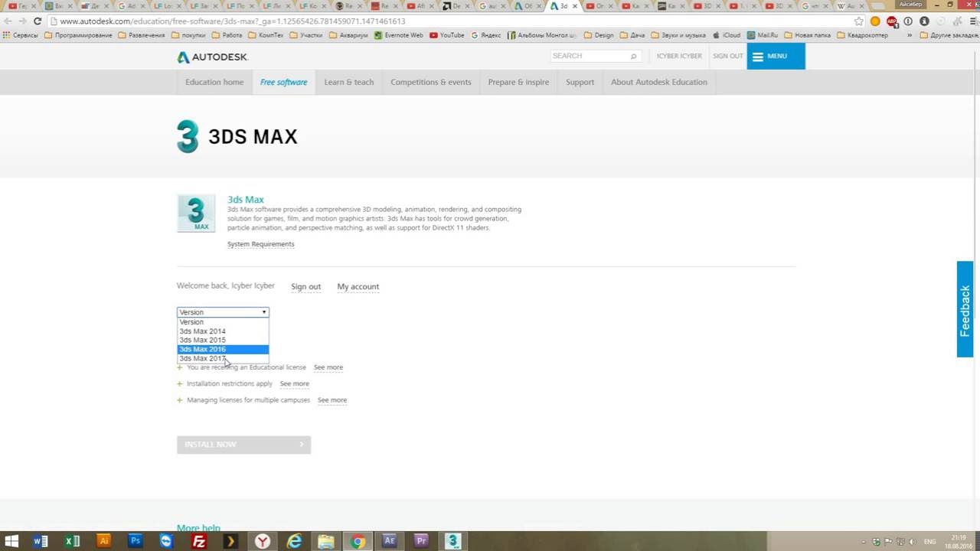
Task: Open the Support tab
Action: click(x=580, y=82)
